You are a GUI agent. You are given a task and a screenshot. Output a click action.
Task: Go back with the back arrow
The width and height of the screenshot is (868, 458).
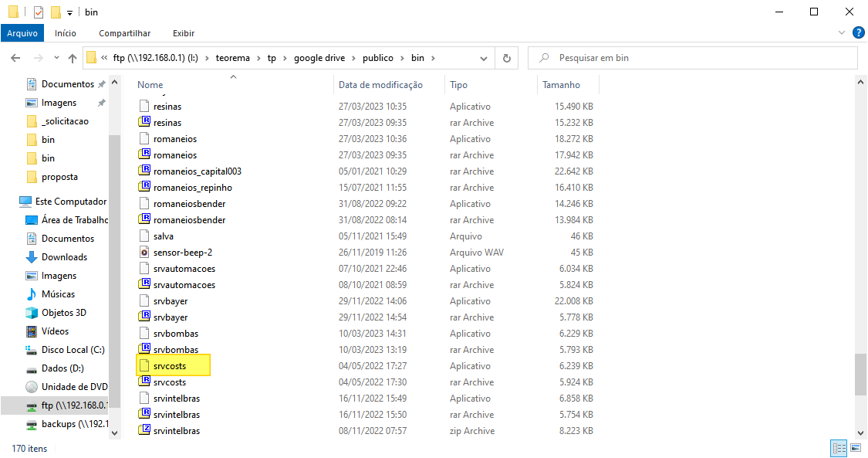(15, 58)
